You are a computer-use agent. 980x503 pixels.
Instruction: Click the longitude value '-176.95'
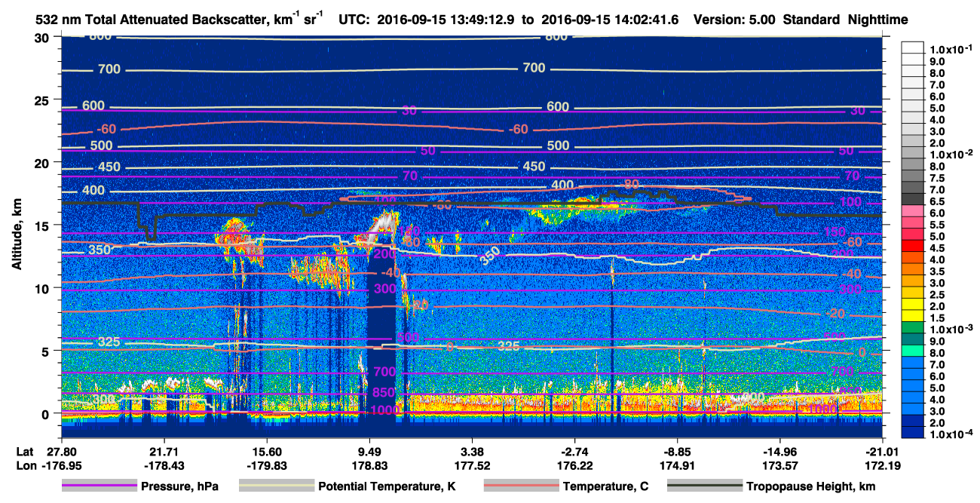tap(60, 465)
